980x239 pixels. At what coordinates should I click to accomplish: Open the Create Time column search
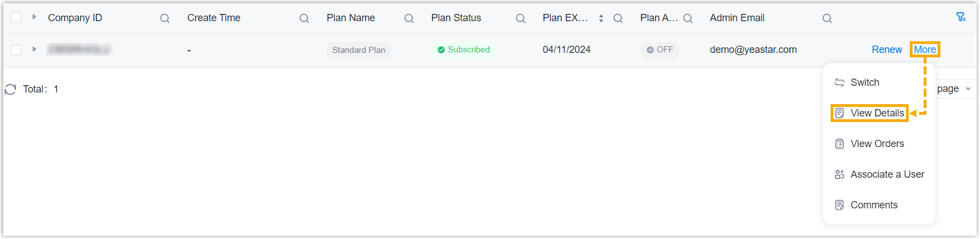click(x=304, y=18)
